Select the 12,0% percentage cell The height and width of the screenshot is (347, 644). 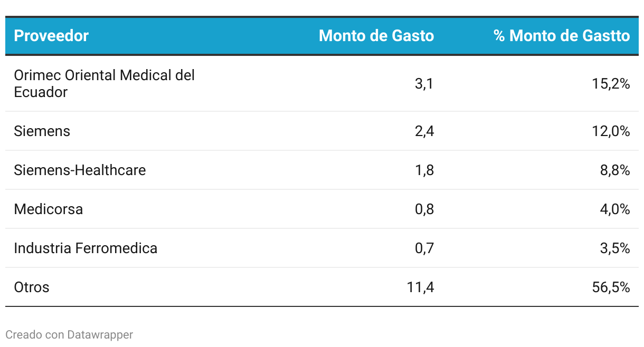pyautogui.click(x=611, y=131)
